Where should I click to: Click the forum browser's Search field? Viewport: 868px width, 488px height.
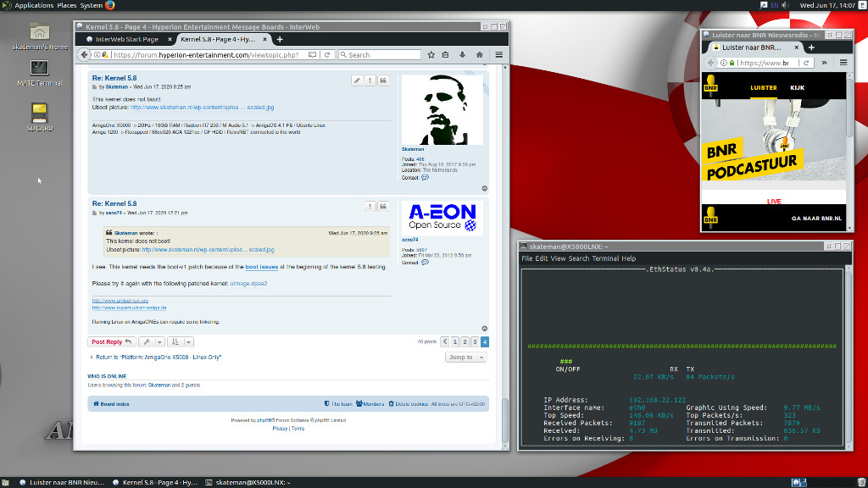(380, 55)
